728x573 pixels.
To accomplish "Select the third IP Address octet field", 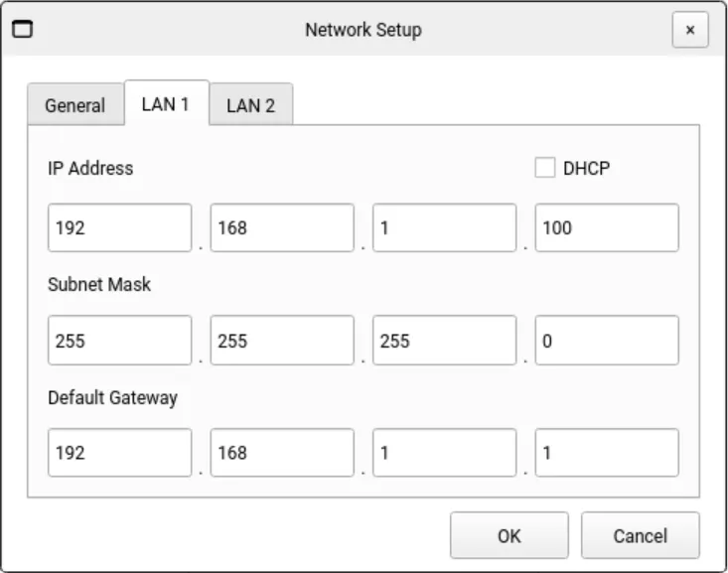I will 444,228.
